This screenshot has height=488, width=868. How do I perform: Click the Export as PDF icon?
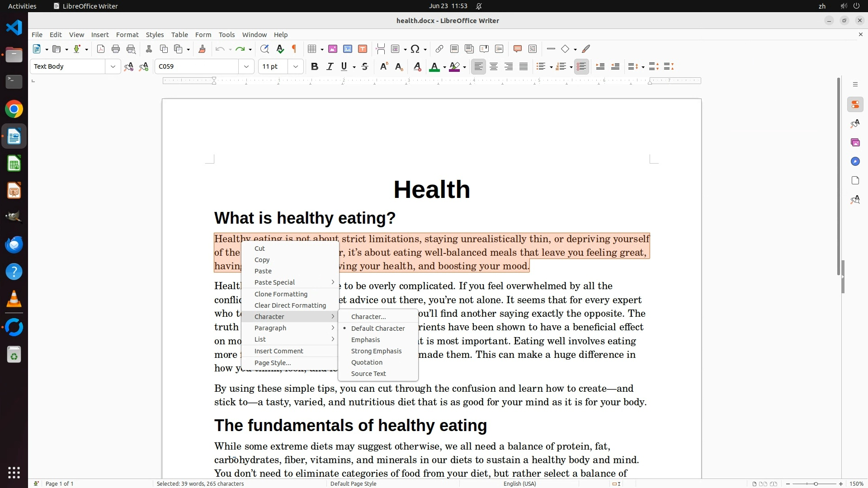101,49
